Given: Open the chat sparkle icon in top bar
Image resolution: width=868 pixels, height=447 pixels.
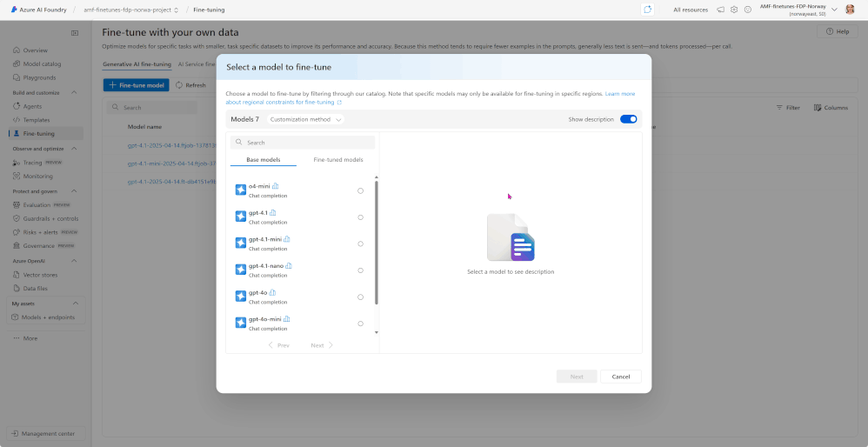Looking at the screenshot, I should point(647,10).
